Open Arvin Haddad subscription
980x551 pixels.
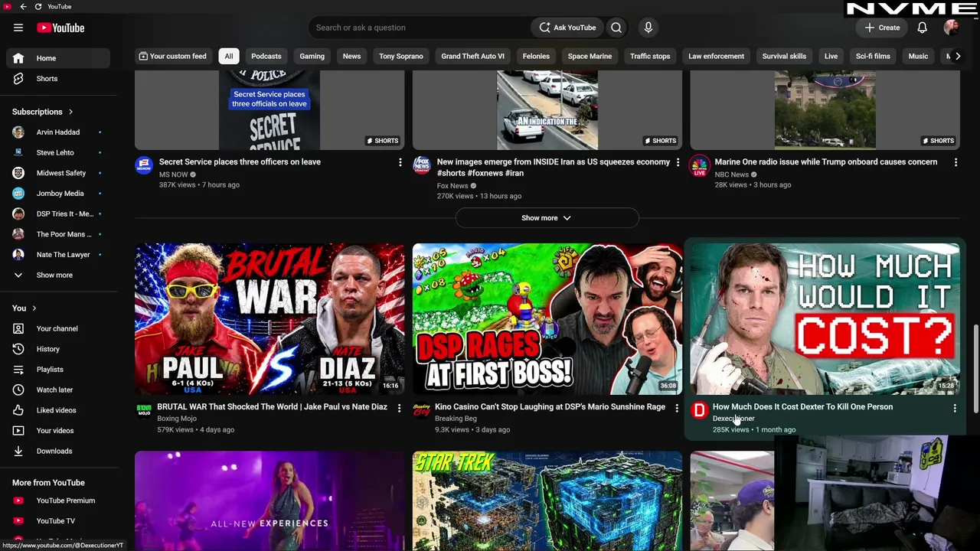[58, 132]
